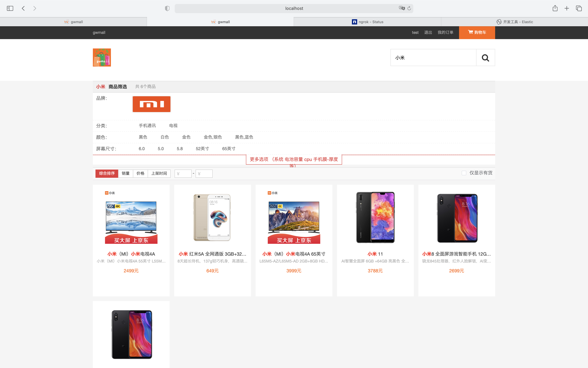Viewport: 588px width, 368px height.
Task: Click the gwmall link in header bar
Action: coord(99,32)
